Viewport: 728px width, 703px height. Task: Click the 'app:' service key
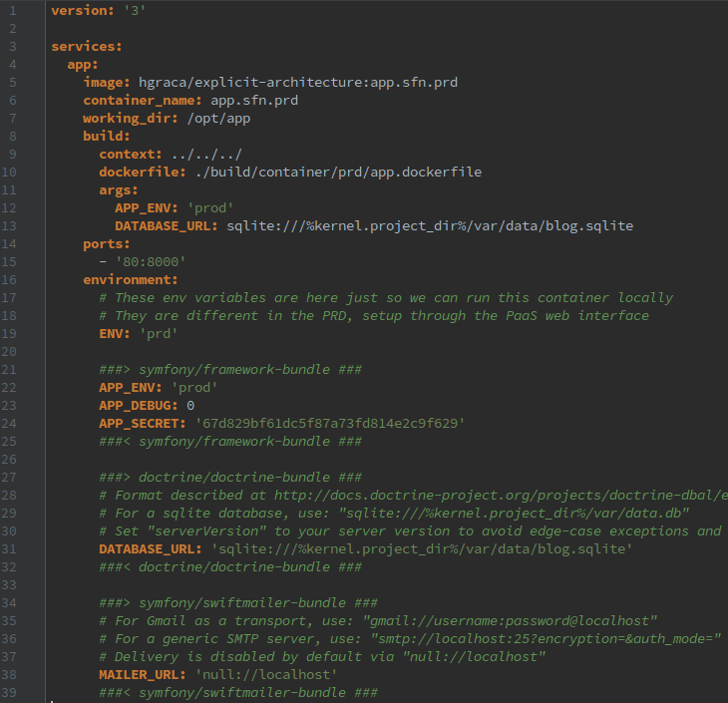pyautogui.click(x=83, y=65)
